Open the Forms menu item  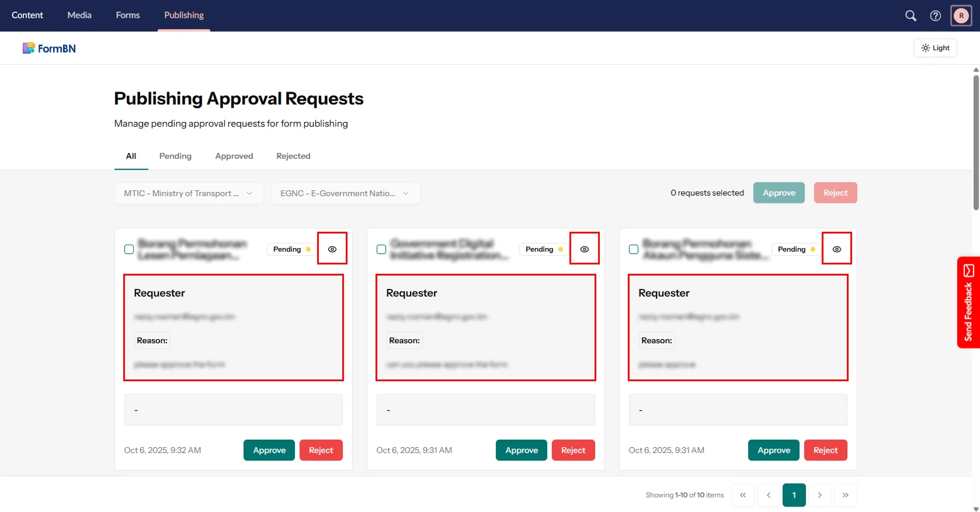127,15
